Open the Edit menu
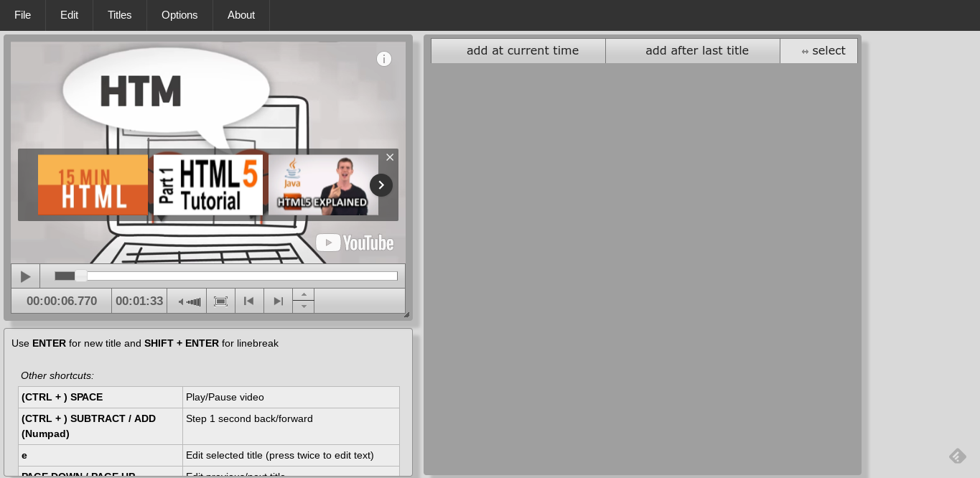The height and width of the screenshot is (478, 980). [70, 15]
